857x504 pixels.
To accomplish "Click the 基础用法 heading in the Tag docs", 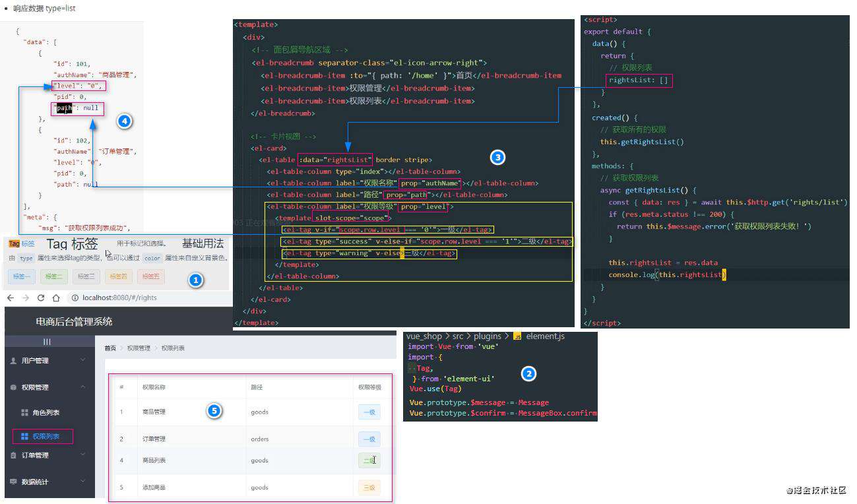I will (x=203, y=244).
